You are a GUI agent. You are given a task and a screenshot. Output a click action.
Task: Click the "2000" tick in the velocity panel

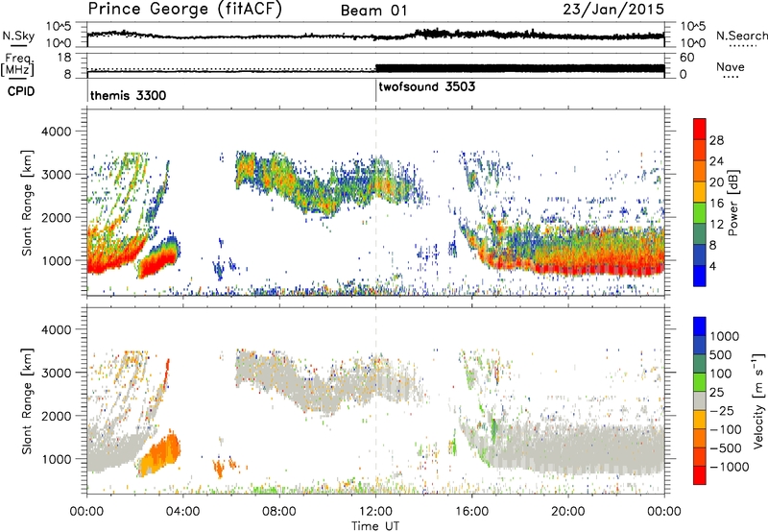pyautogui.click(x=56, y=417)
